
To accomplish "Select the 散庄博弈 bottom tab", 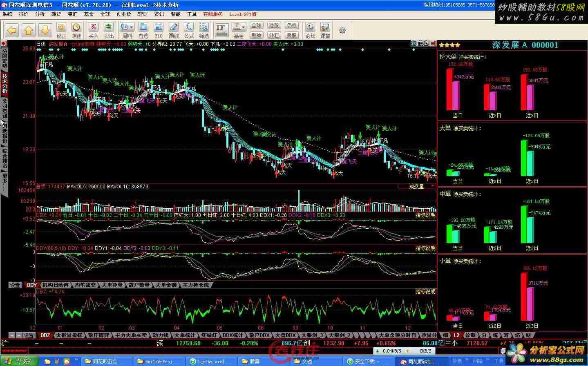I will 98,335.
